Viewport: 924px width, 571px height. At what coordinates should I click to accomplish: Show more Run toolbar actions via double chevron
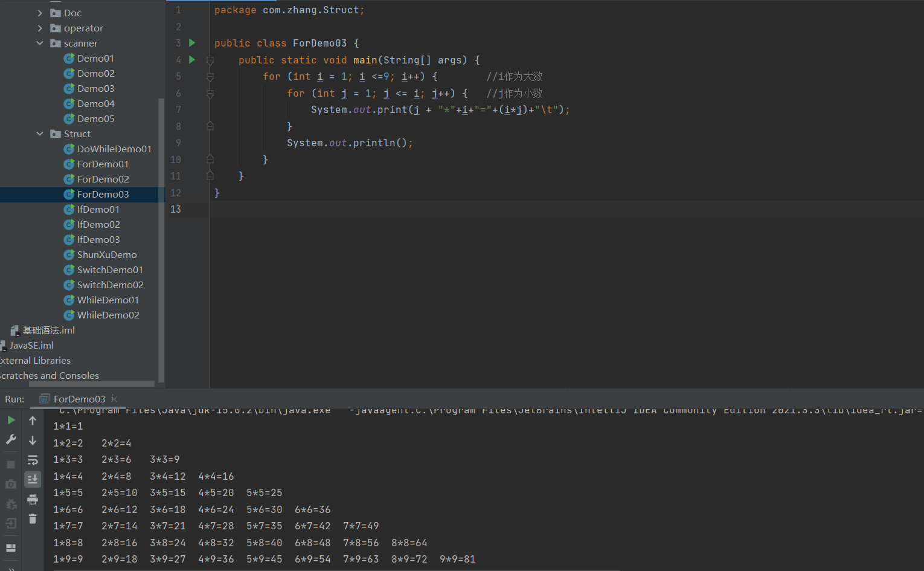(11, 568)
